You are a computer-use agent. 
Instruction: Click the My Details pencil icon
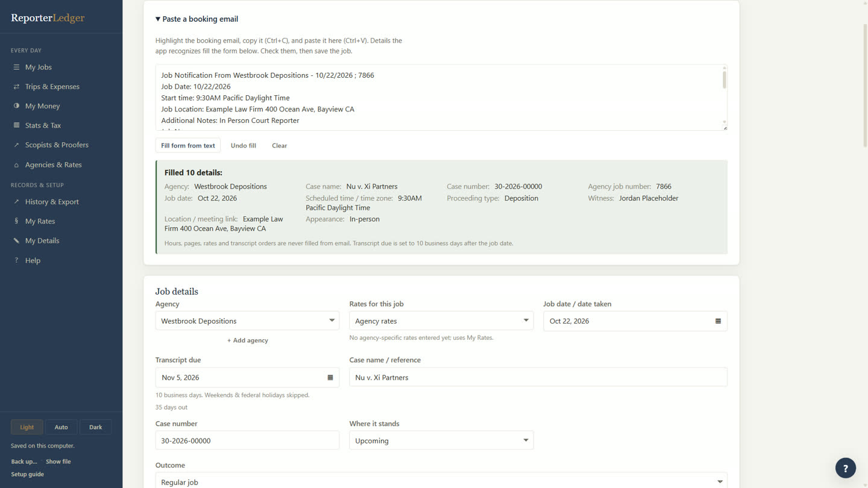coord(16,240)
